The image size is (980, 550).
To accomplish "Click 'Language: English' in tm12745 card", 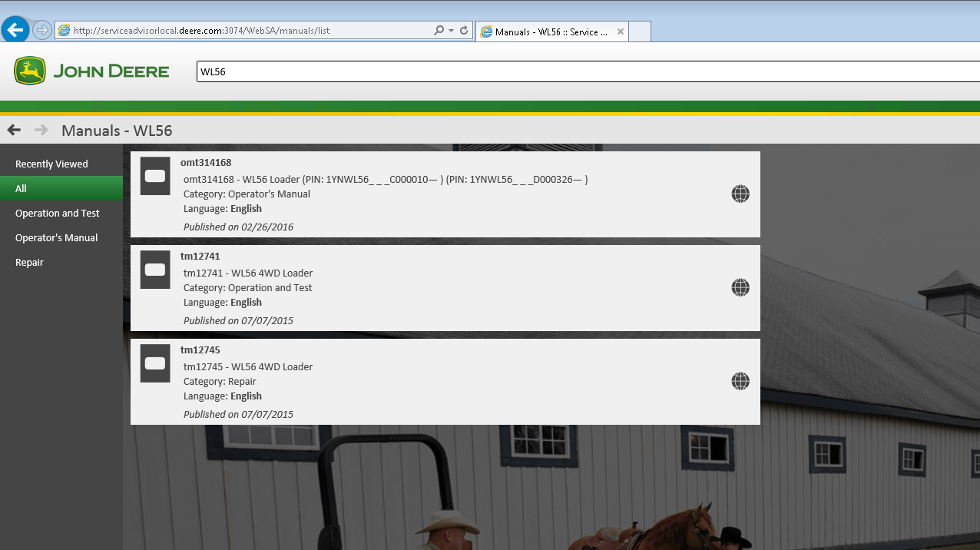I will point(223,396).
